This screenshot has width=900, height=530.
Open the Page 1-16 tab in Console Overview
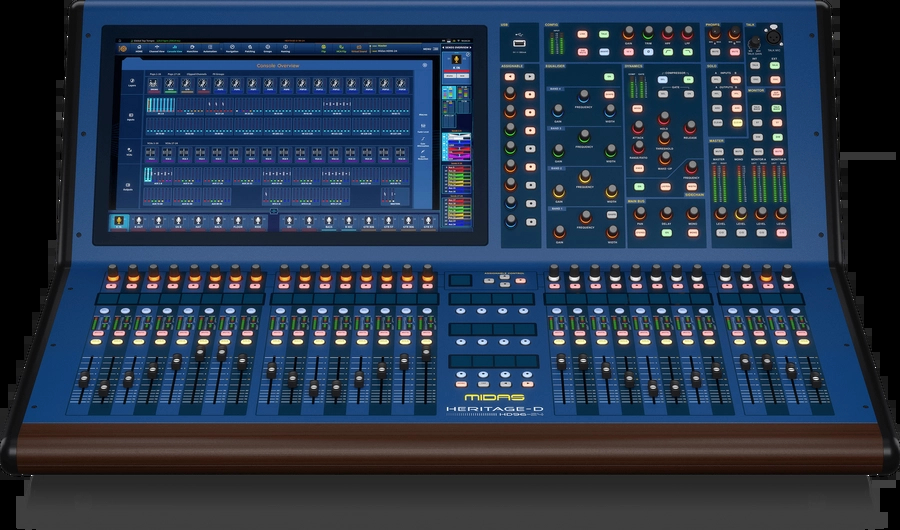pos(155,74)
